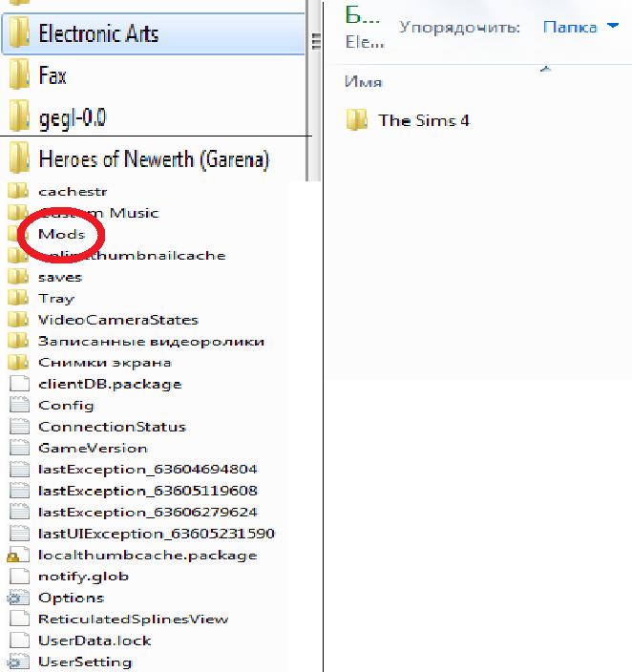Click the GameVersion file icon
The width and height of the screenshot is (632, 672).
click(19, 448)
